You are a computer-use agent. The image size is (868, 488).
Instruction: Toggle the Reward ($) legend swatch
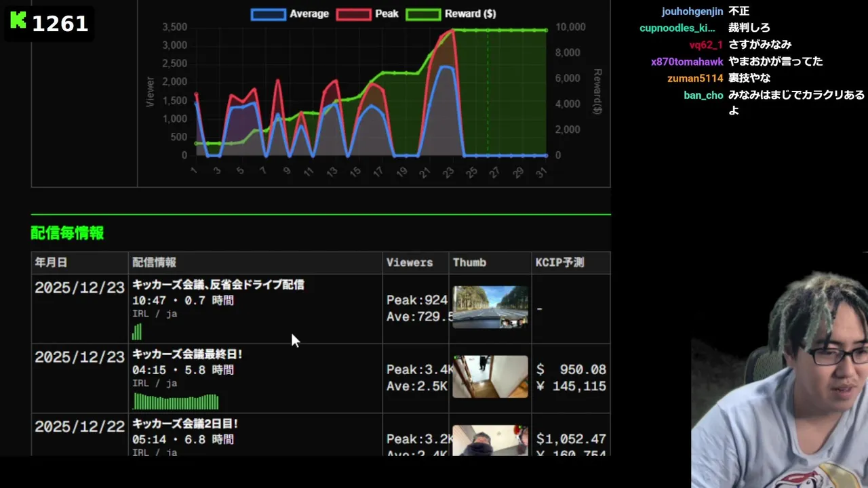423,14
